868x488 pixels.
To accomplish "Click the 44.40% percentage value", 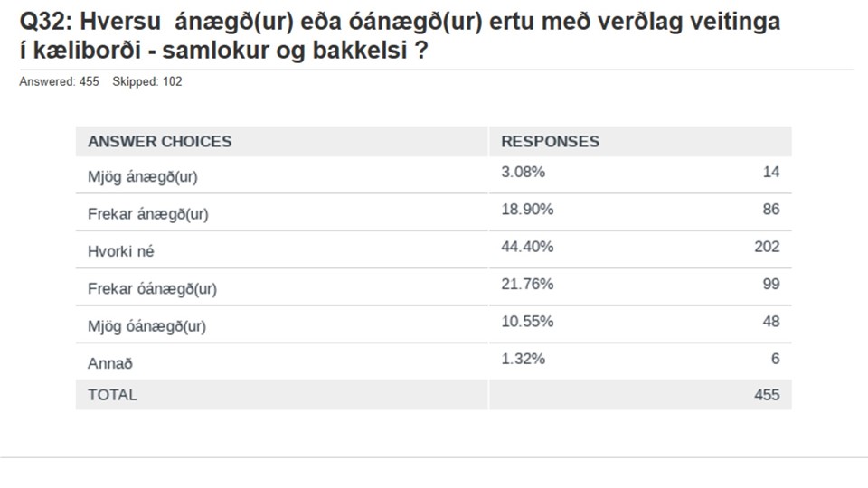I will tap(527, 246).
